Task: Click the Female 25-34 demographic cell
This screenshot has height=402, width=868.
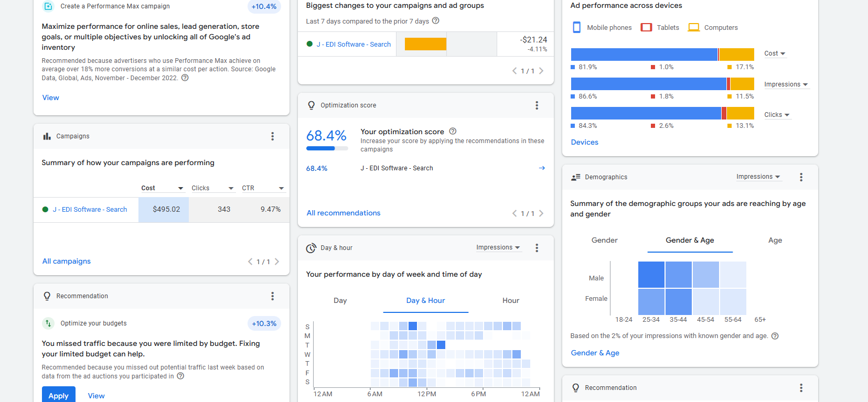Action: tap(651, 301)
